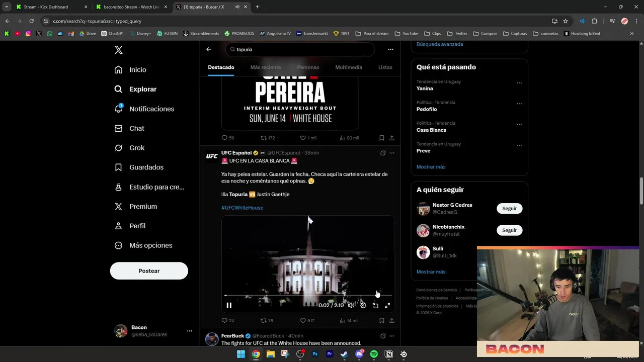
Task: Mute the video volume
Action: tap(351, 305)
